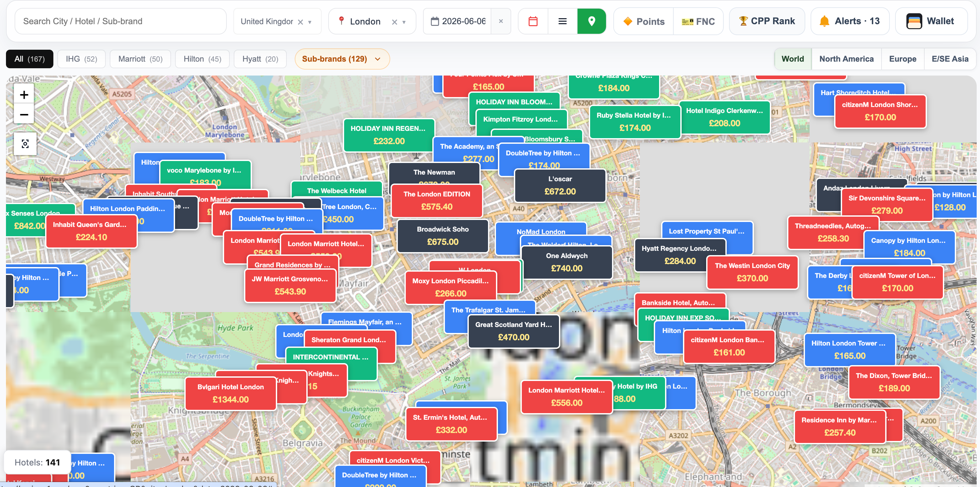Switch to list view icon

tap(562, 21)
